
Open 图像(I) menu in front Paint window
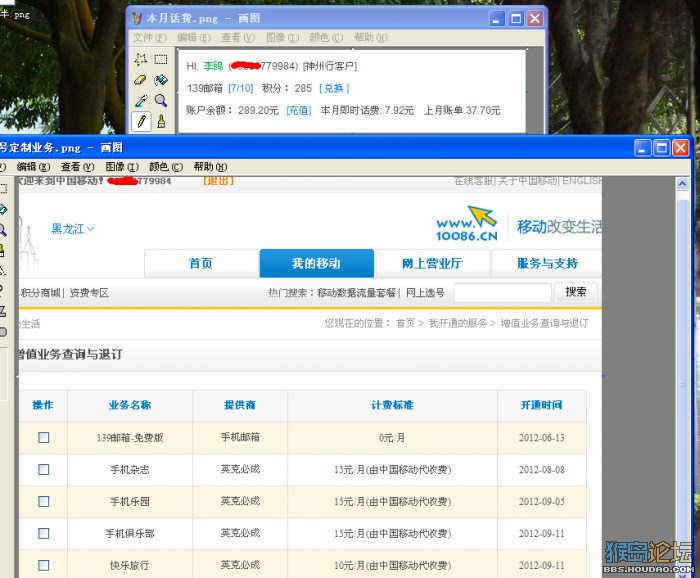tap(122, 167)
